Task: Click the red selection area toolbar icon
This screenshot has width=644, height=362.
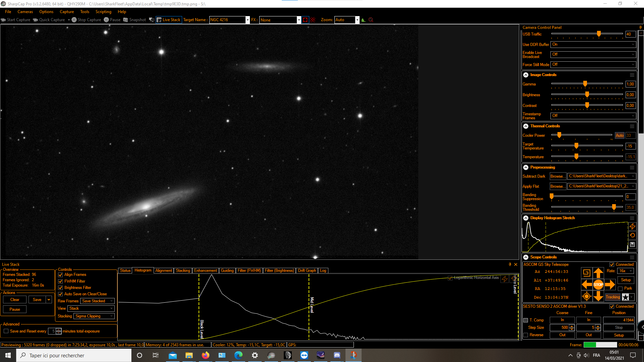Action: click(x=305, y=20)
